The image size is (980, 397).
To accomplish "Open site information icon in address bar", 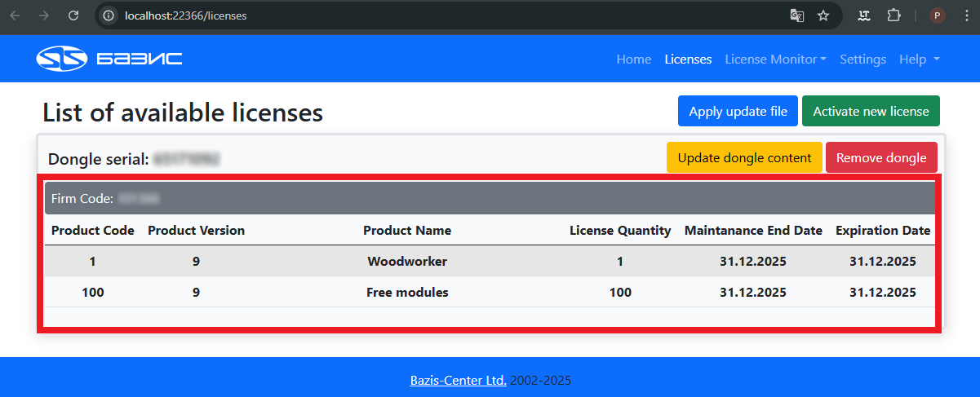I will (109, 15).
